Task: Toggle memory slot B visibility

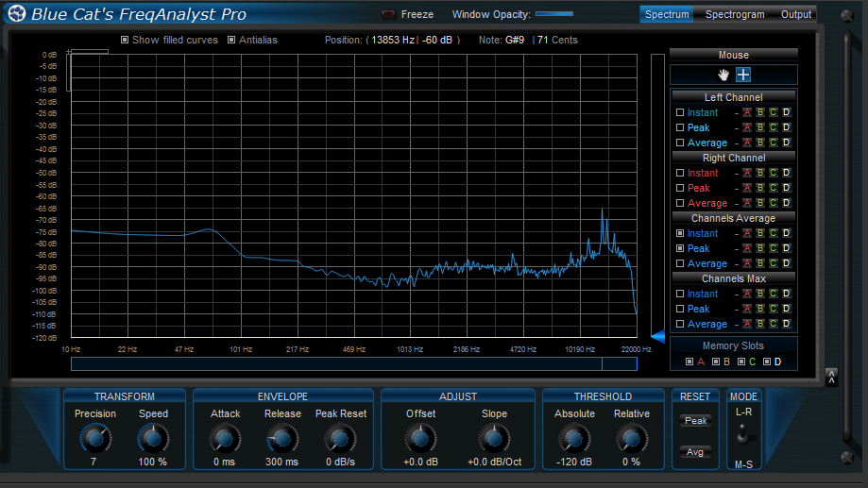Action: click(x=715, y=362)
